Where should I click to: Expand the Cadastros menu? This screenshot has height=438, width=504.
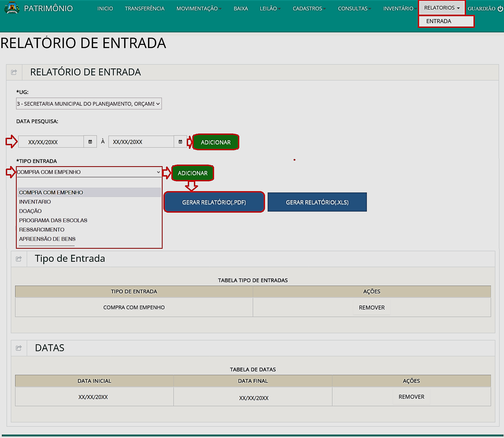click(x=309, y=8)
